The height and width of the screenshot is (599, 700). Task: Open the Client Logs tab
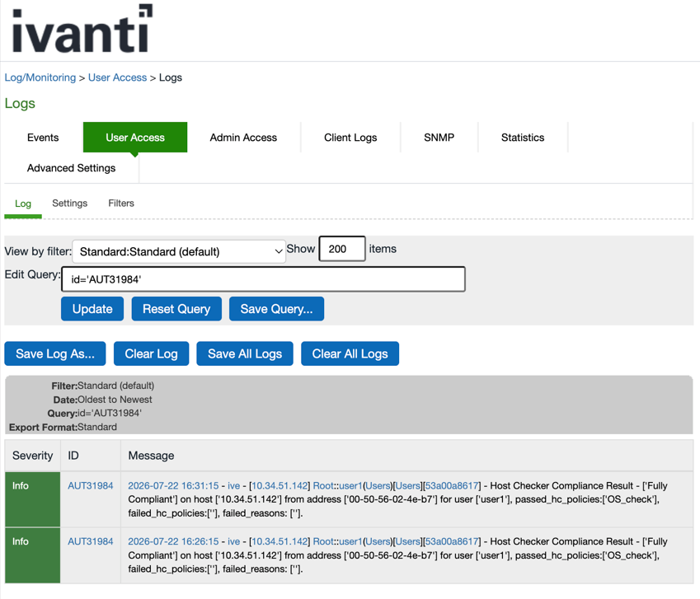[x=350, y=138]
